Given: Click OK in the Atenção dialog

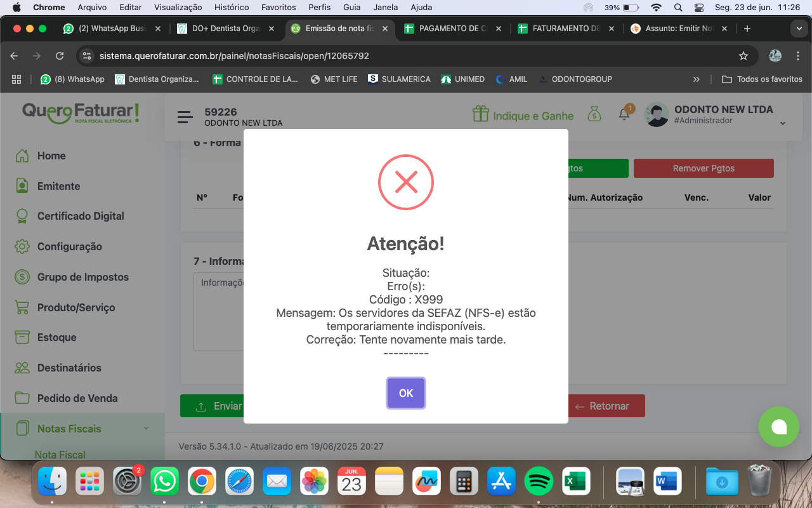Looking at the screenshot, I should (406, 393).
